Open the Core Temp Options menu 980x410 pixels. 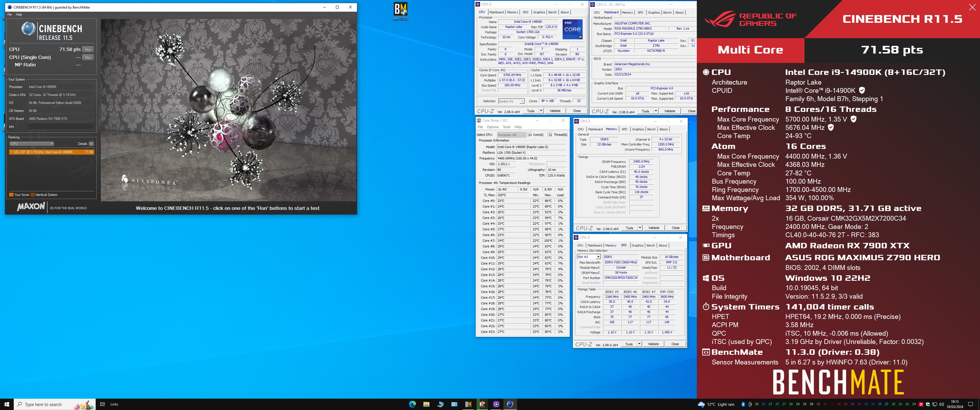[493, 127]
